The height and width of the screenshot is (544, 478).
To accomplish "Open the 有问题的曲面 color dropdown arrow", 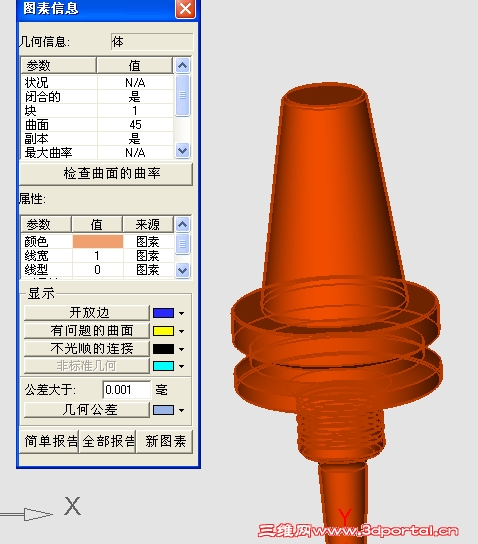I will (x=181, y=331).
